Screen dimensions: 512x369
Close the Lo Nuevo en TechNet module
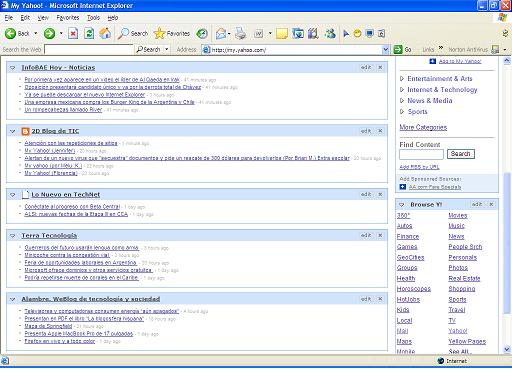(380, 194)
